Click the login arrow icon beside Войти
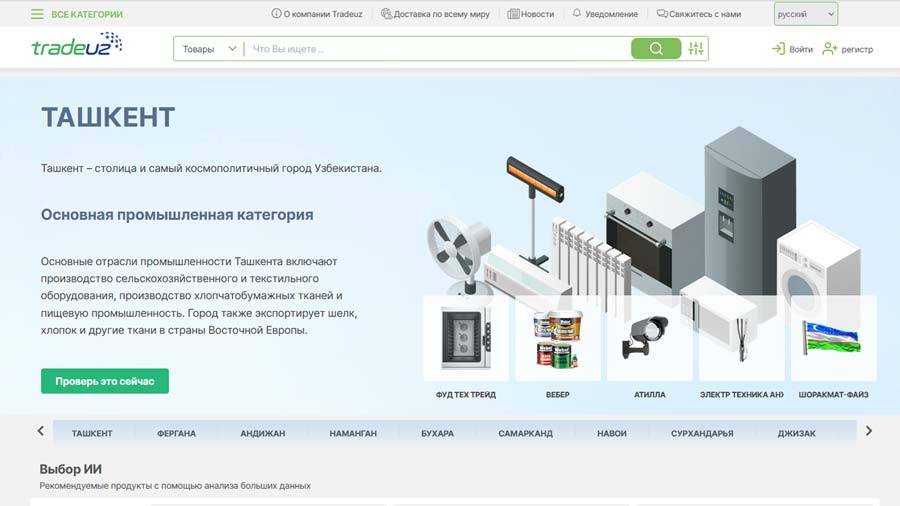The height and width of the screenshot is (506, 900). click(x=778, y=49)
